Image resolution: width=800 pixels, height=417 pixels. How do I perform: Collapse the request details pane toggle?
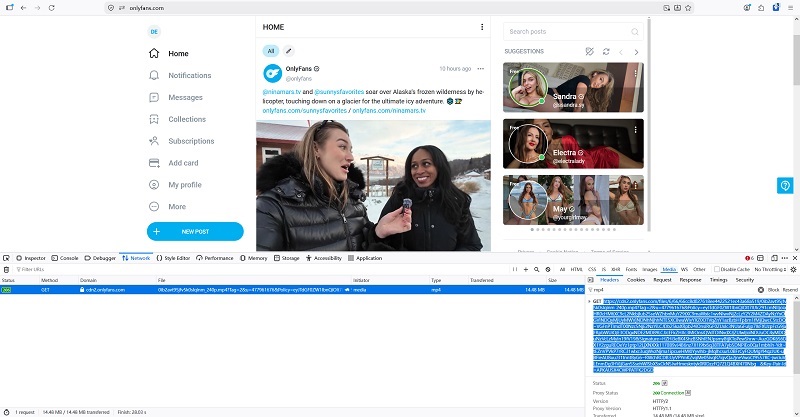click(590, 280)
